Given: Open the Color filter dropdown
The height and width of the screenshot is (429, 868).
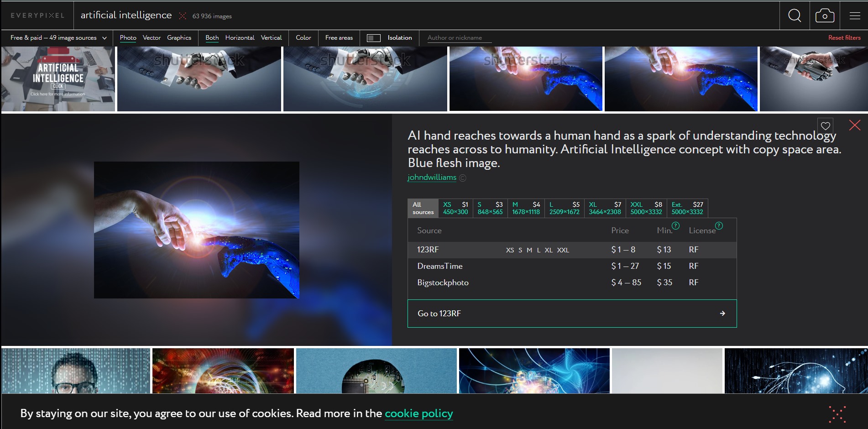Looking at the screenshot, I should pyautogui.click(x=303, y=38).
